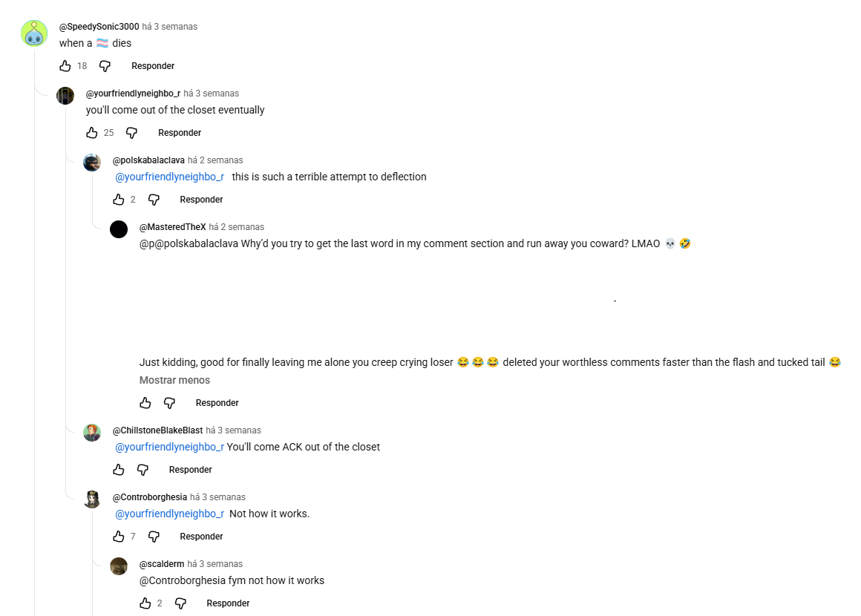
Task: Dislike scalderm's reply
Action: click(x=180, y=603)
